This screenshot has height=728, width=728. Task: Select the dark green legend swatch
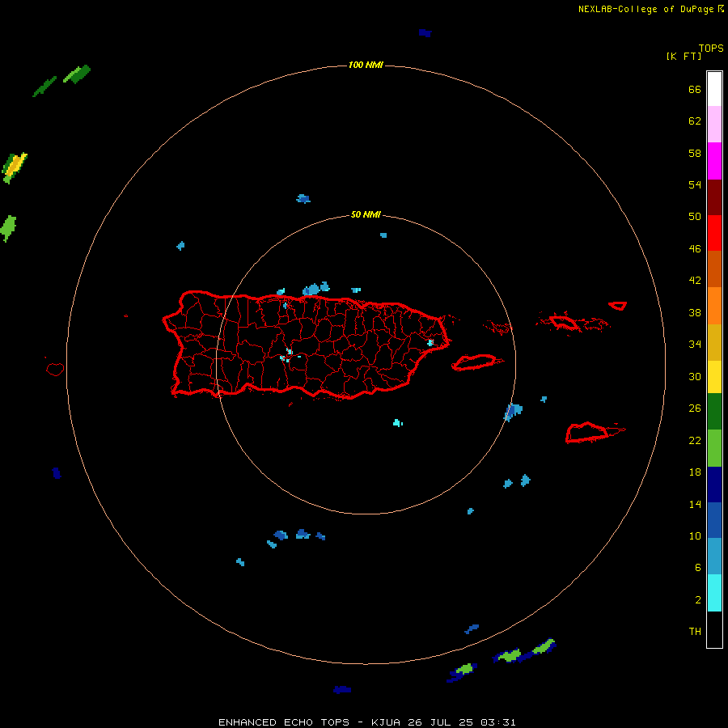[714, 412]
